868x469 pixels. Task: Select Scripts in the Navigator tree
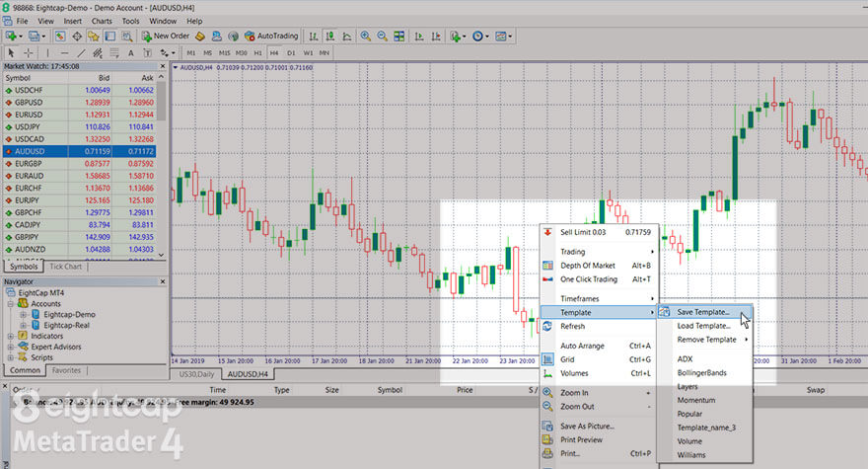coord(41,357)
